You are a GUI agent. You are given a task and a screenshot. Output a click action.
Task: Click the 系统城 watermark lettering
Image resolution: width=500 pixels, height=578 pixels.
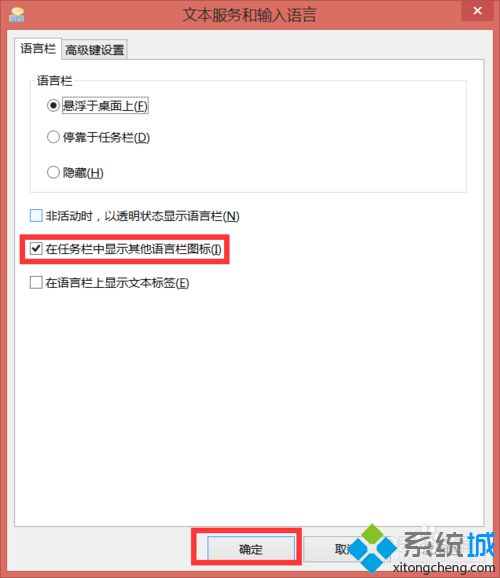pos(449,544)
